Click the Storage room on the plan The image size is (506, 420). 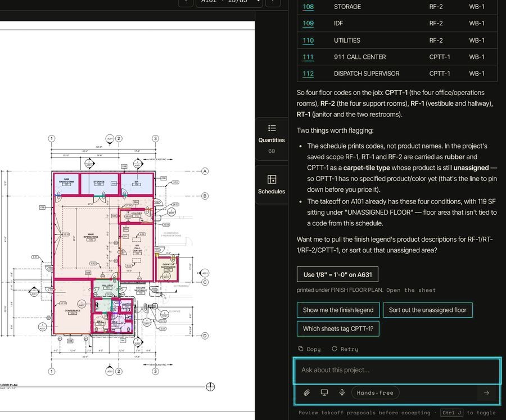coord(99,184)
